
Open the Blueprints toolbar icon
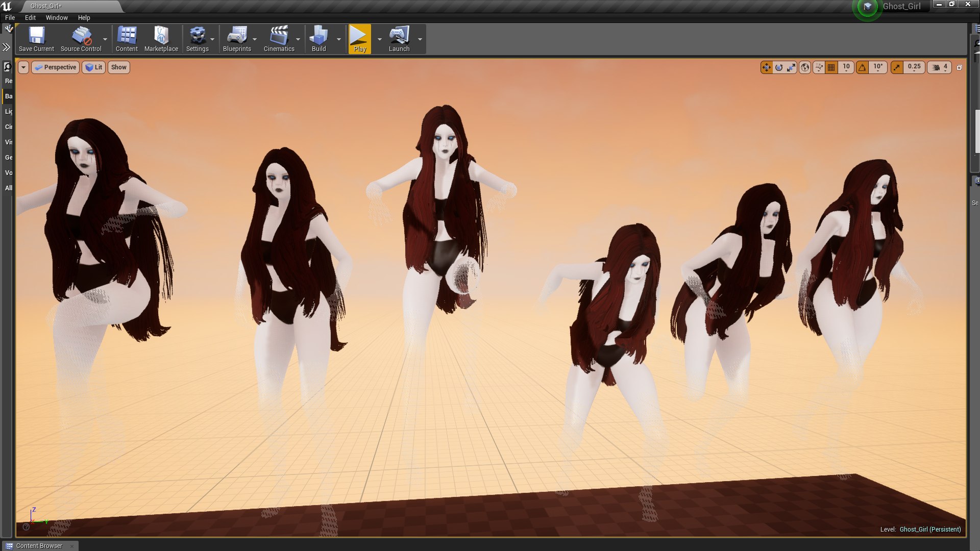click(x=237, y=39)
